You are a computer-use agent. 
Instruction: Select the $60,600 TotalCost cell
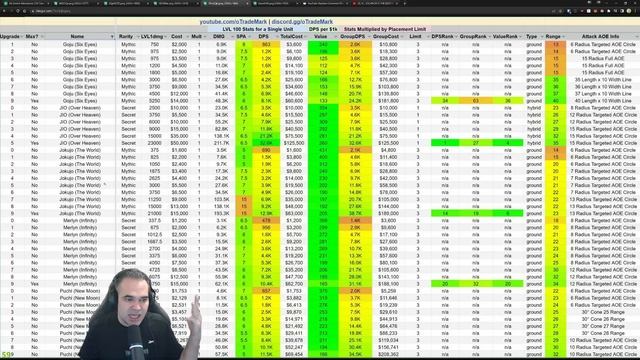point(294,101)
